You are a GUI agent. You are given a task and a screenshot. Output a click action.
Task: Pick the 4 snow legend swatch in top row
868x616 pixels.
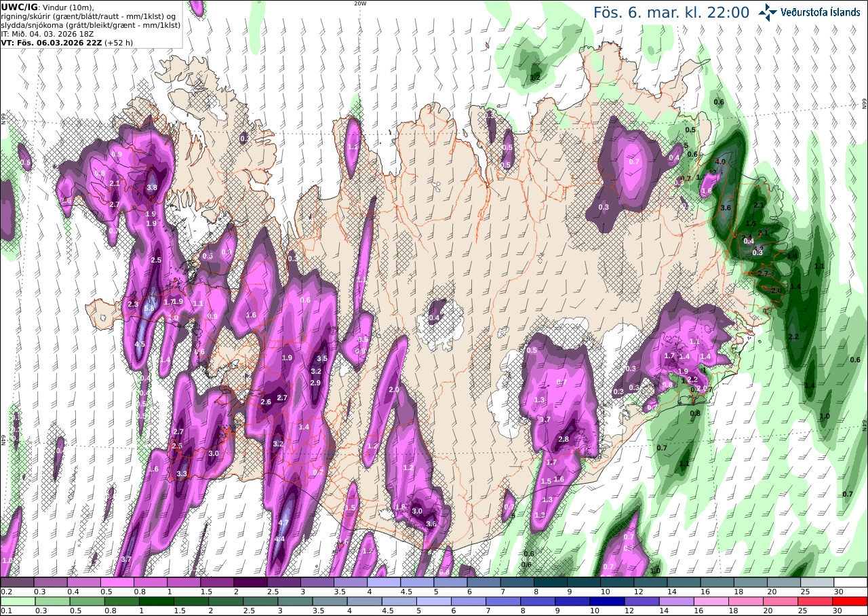point(384,582)
